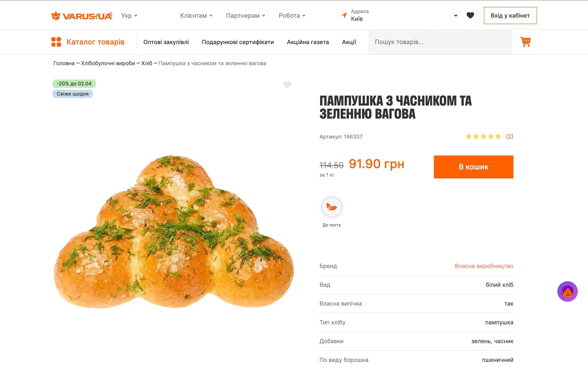Viewport: 588px width, 367px height.
Task: Add product to wishlist with heart toggle
Action: (x=287, y=85)
